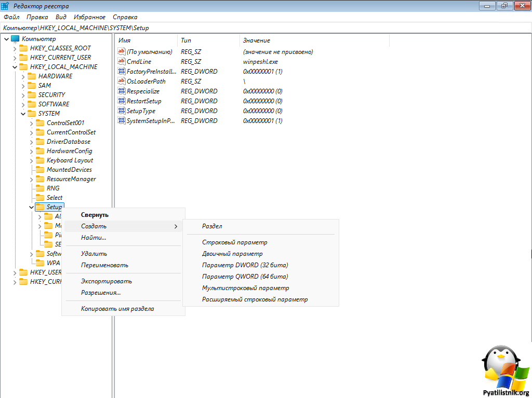Click the CmdLine string value icon
The image size is (532, 398).
point(122,61)
